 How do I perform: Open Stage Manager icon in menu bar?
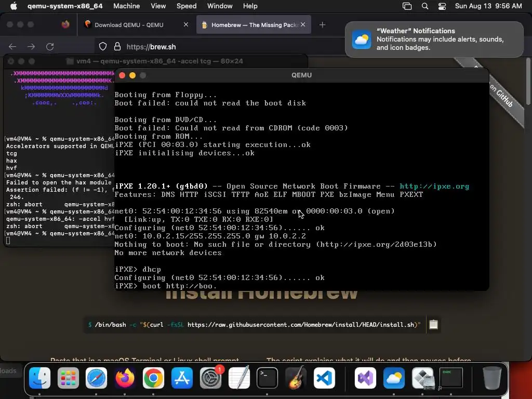(407, 6)
